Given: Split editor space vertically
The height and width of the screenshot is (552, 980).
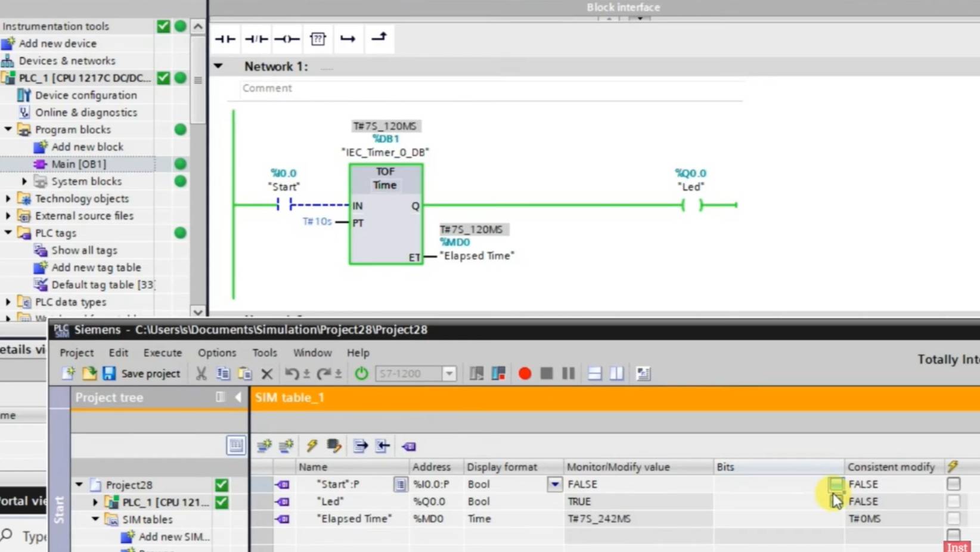Looking at the screenshot, I should (x=616, y=374).
